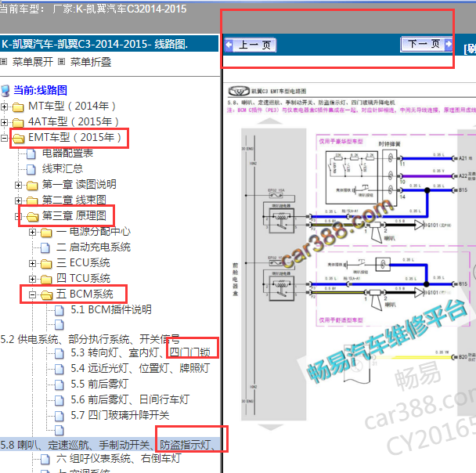Click the 当前:线路图 computer icon
Image resolution: width=476 pixels, height=473 pixels.
5,91
